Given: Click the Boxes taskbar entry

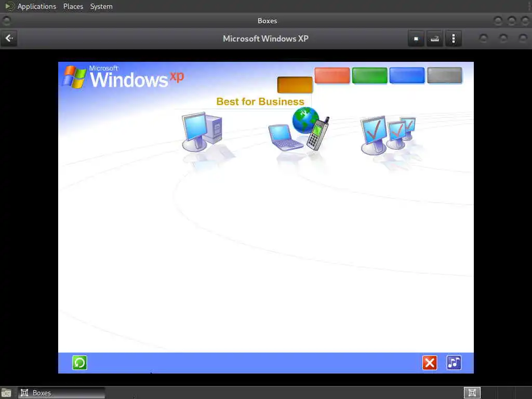Looking at the screenshot, I should point(61,393).
